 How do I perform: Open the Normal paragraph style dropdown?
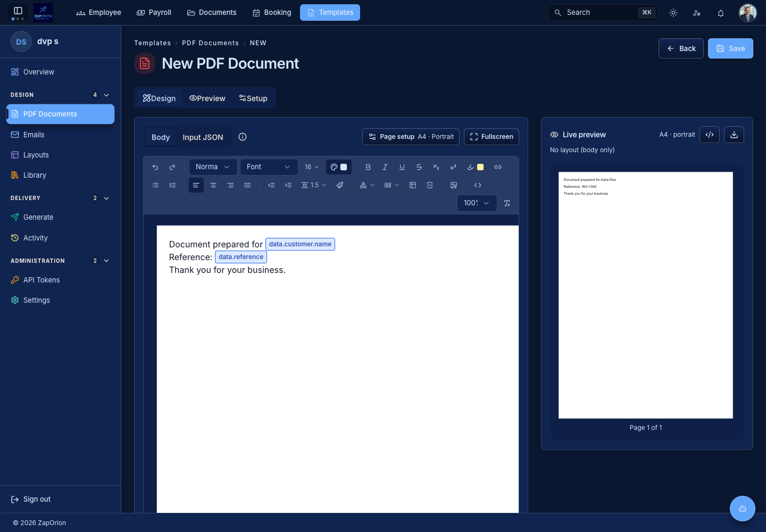pos(213,167)
